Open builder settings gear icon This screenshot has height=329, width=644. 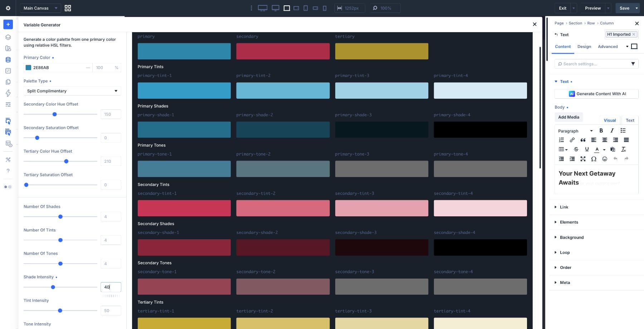click(8, 8)
